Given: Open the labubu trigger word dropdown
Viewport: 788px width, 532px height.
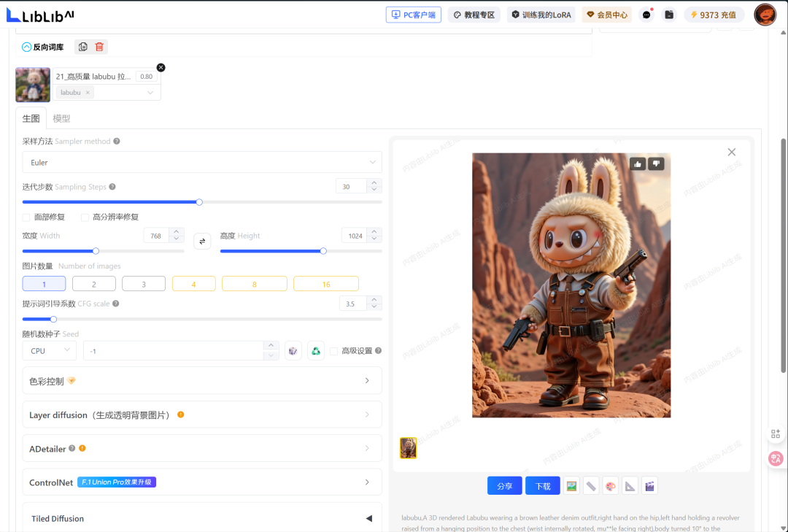Looking at the screenshot, I should click(150, 93).
